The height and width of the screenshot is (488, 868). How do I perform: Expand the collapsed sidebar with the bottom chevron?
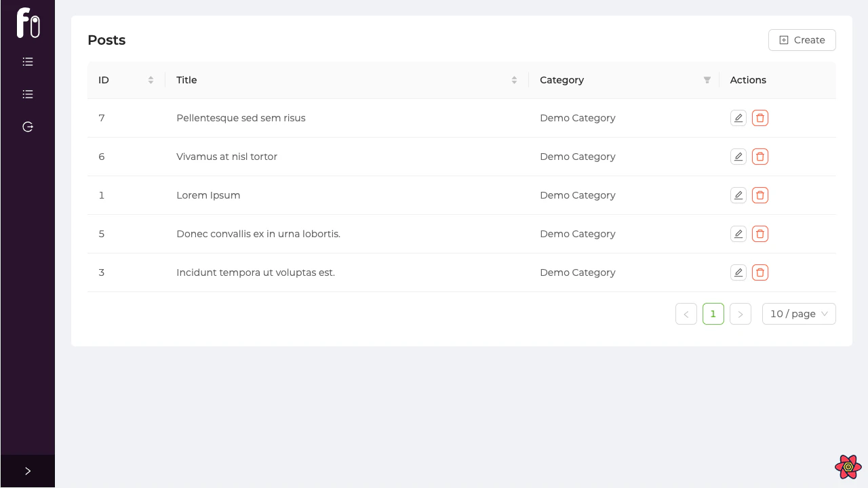click(x=28, y=471)
